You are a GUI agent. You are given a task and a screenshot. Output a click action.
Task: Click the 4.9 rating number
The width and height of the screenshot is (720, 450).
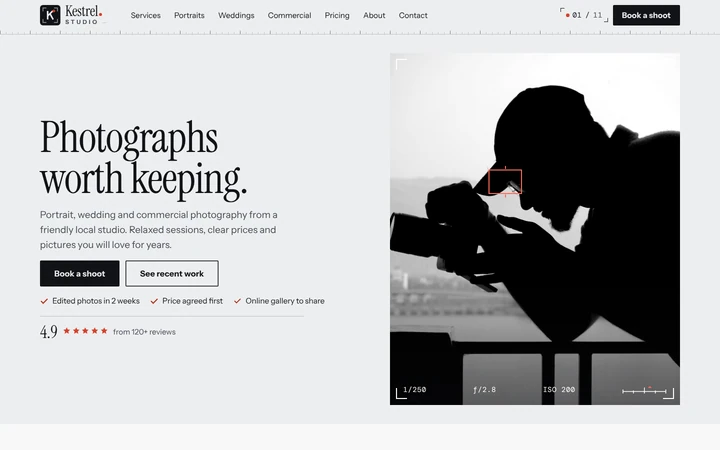pyautogui.click(x=49, y=331)
